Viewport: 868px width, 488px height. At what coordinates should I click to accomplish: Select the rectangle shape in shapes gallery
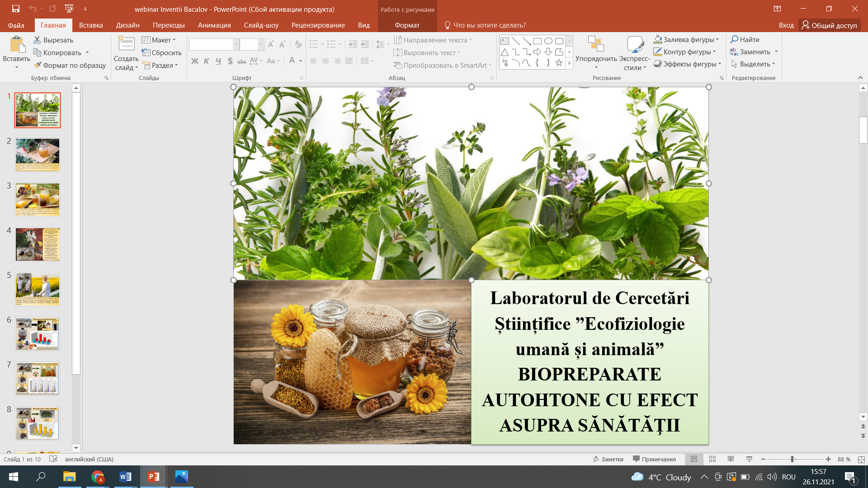click(x=537, y=41)
